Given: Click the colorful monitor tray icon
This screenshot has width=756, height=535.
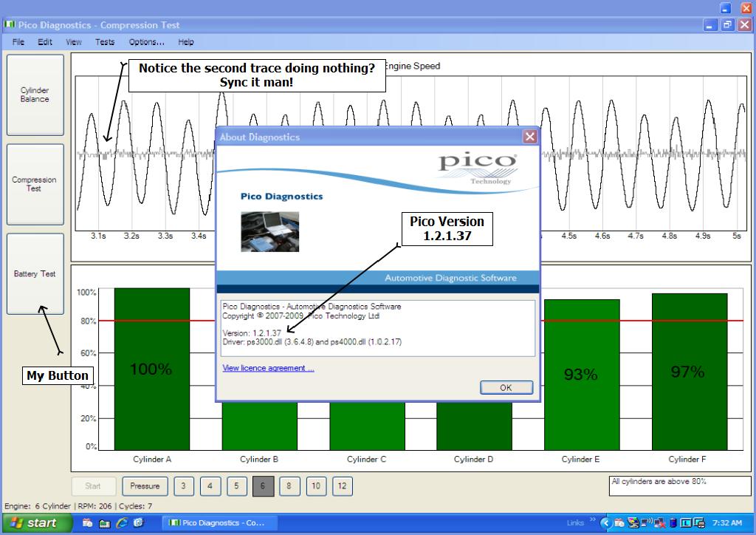Looking at the screenshot, I should [633, 523].
